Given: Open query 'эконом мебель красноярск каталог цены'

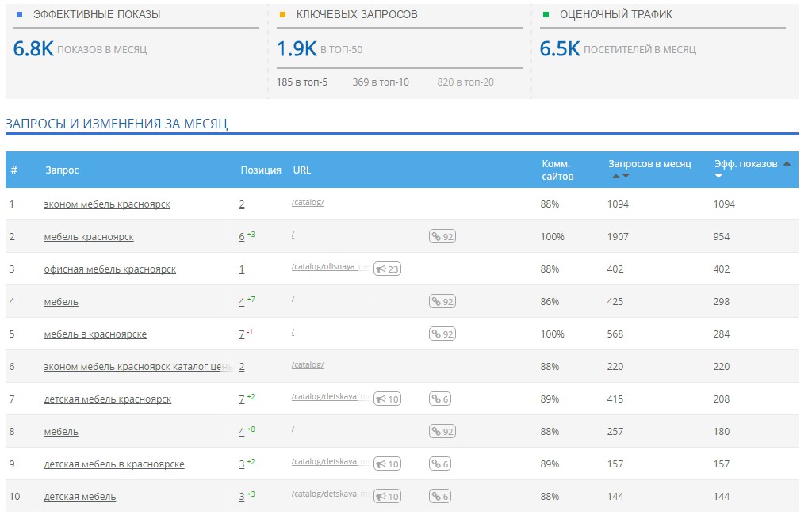Looking at the screenshot, I should coord(138,367).
